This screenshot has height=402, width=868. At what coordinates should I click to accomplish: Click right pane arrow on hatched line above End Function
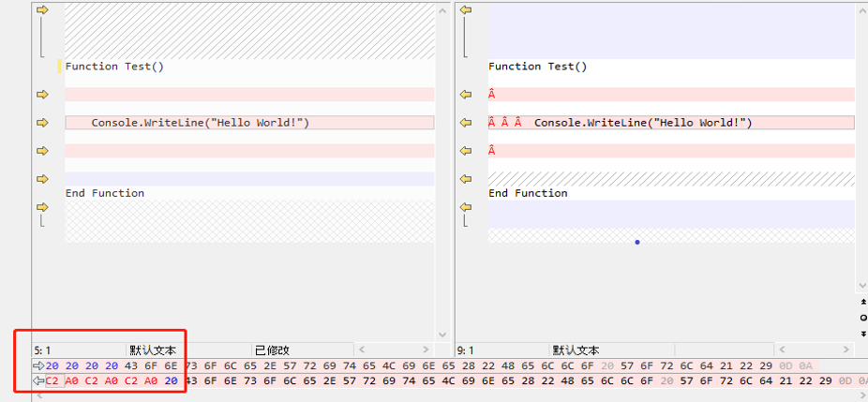(x=466, y=179)
